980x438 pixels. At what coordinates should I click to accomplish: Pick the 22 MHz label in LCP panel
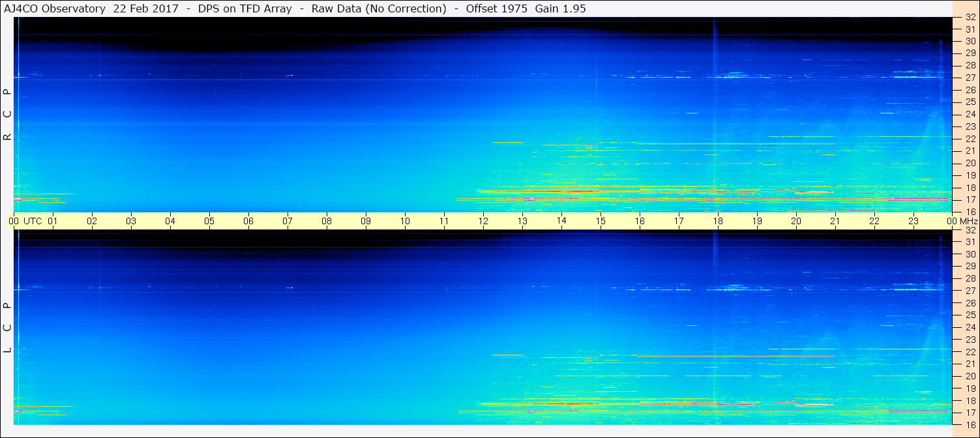pos(970,351)
